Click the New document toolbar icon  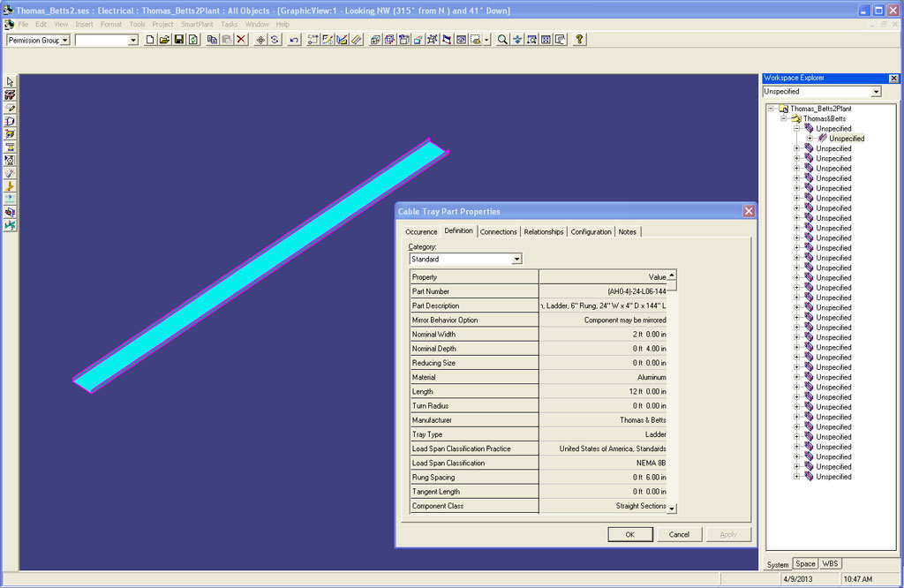click(x=150, y=40)
